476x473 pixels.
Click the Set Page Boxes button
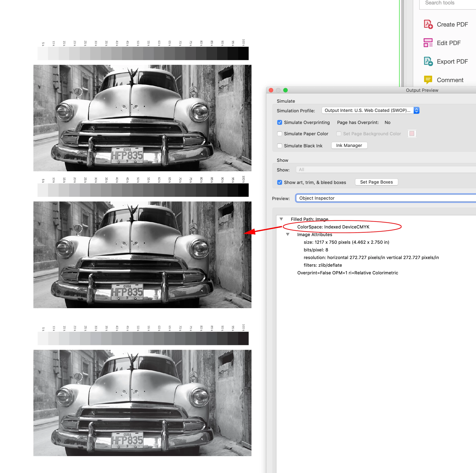click(376, 182)
